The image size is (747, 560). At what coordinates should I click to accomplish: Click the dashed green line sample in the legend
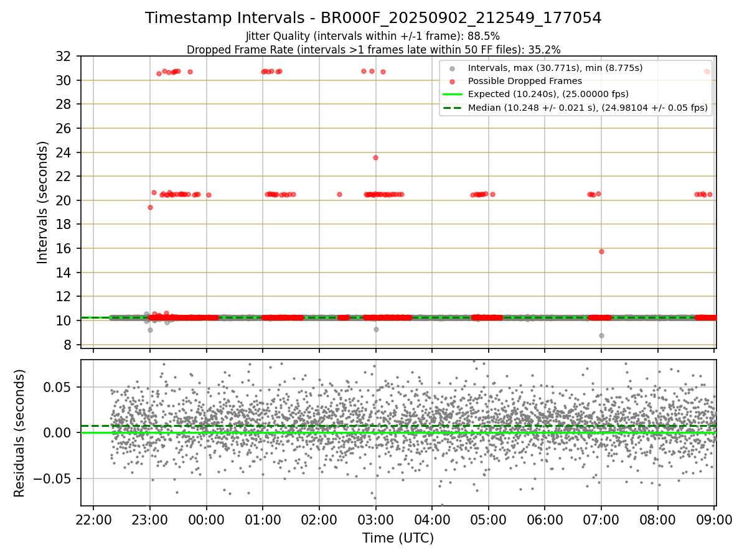[x=453, y=108]
